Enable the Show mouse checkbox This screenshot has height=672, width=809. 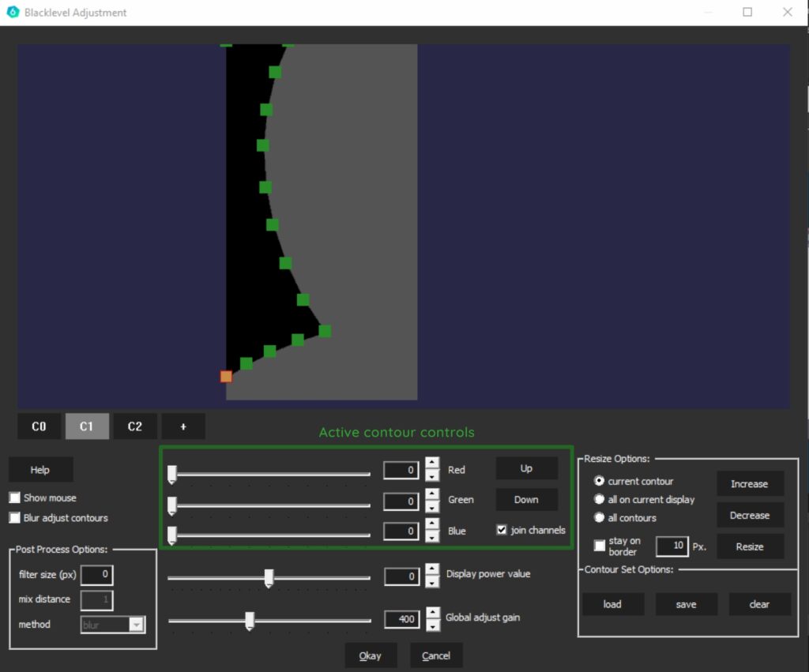pos(15,498)
